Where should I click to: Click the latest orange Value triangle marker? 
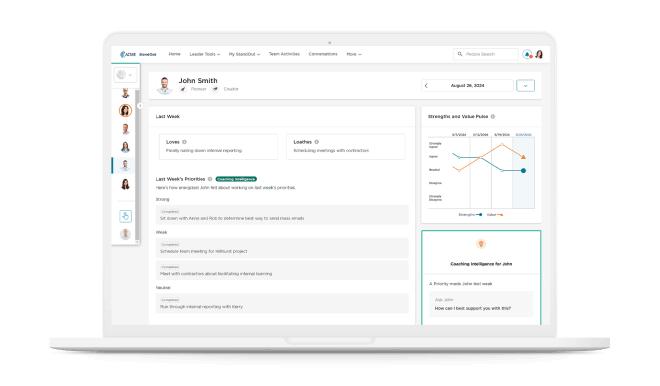[x=523, y=157]
